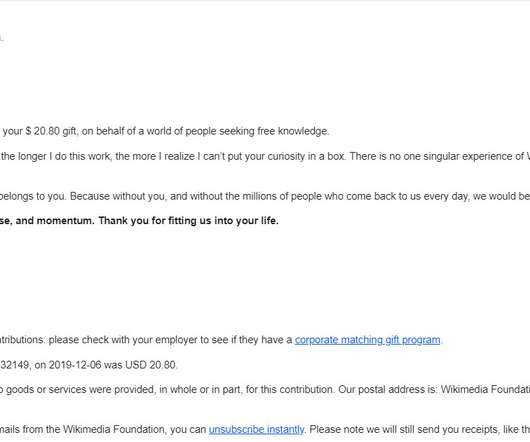Click the "32149" reference number
The height and width of the screenshot is (442, 530).
14,365
